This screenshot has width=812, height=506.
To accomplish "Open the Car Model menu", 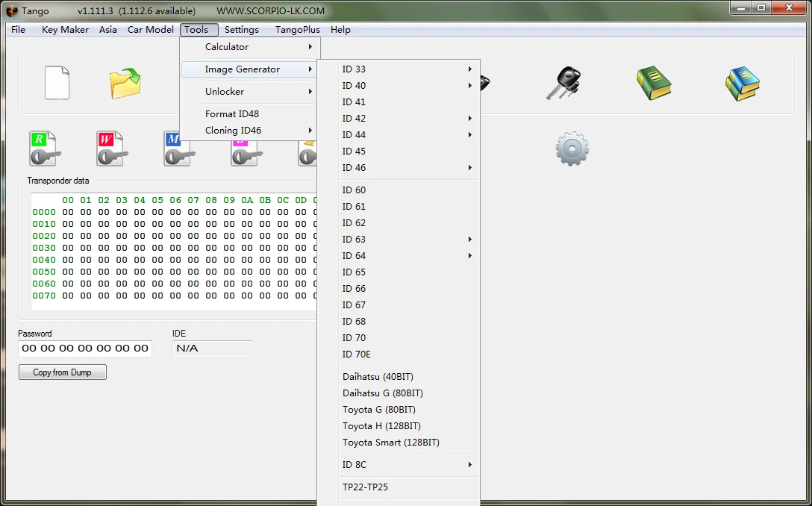I will (151, 30).
